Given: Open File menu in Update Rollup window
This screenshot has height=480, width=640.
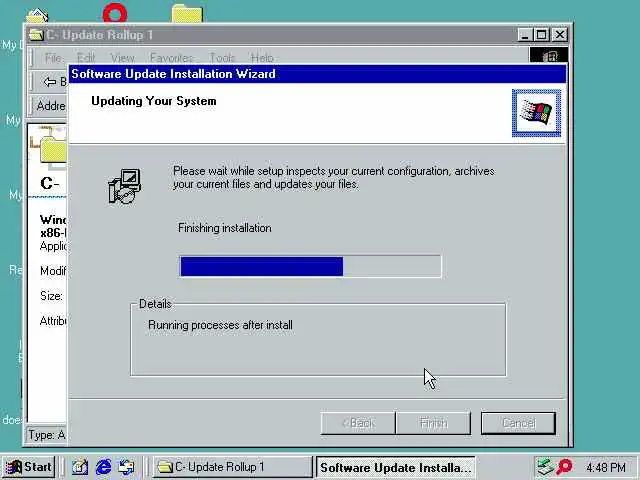Looking at the screenshot, I should pyautogui.click(x=53, y=58).
